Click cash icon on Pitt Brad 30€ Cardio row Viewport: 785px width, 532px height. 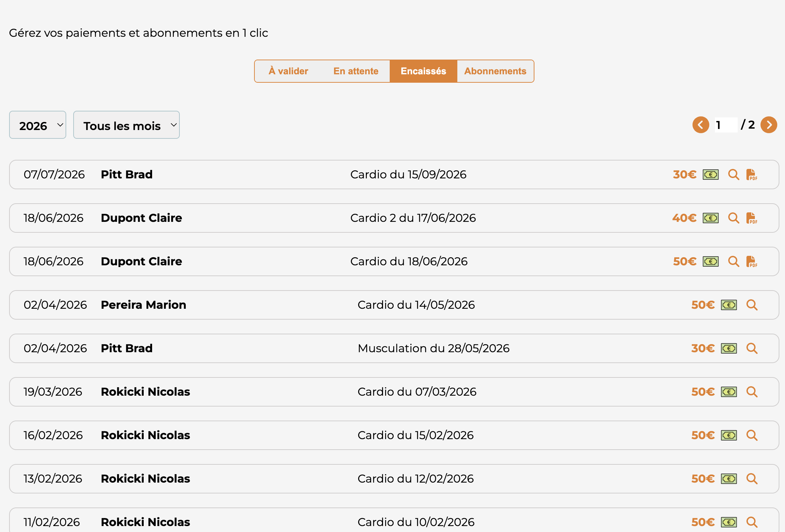point(711,175)
